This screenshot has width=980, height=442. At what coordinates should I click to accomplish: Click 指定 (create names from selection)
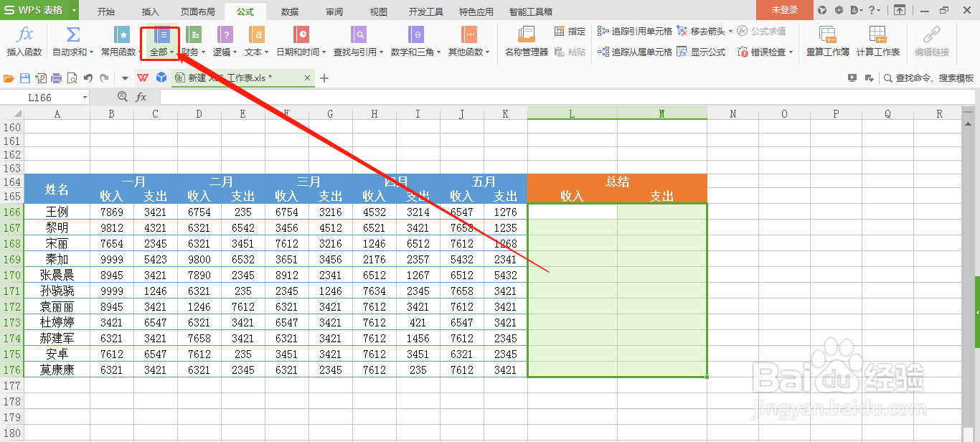click(570, 32)
